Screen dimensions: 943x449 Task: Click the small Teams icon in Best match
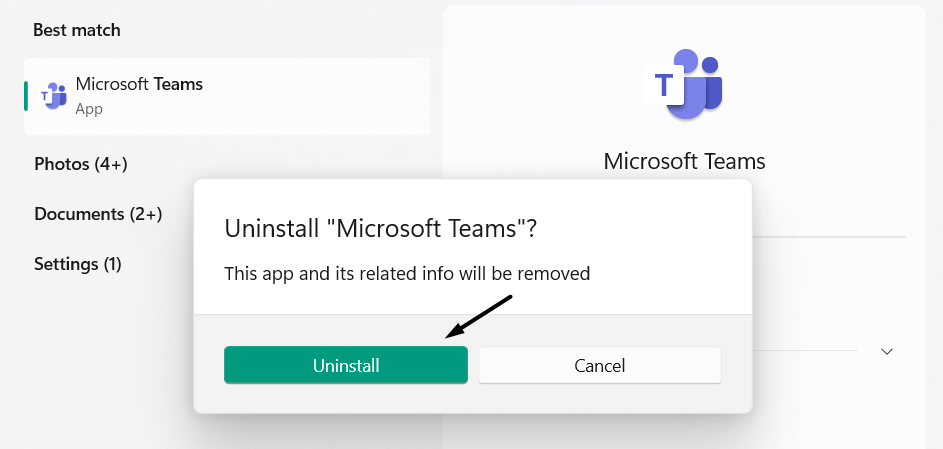[53, 96]
